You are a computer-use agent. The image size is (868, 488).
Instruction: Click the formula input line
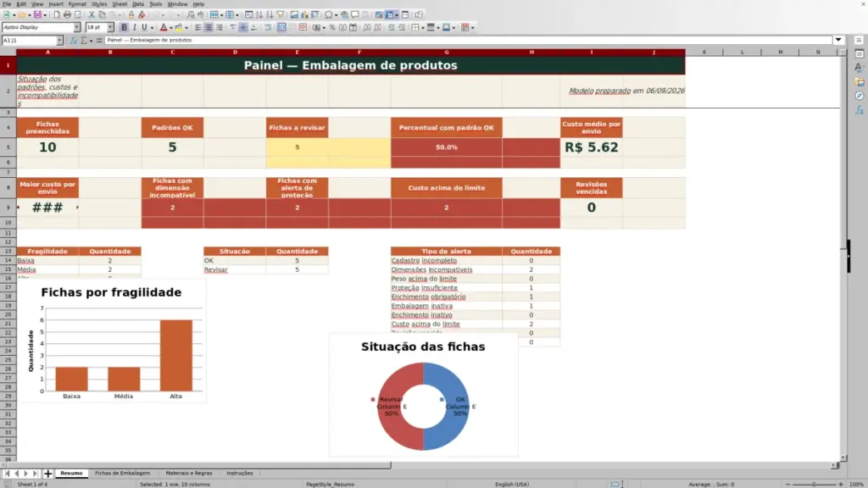tap(468, 41)
